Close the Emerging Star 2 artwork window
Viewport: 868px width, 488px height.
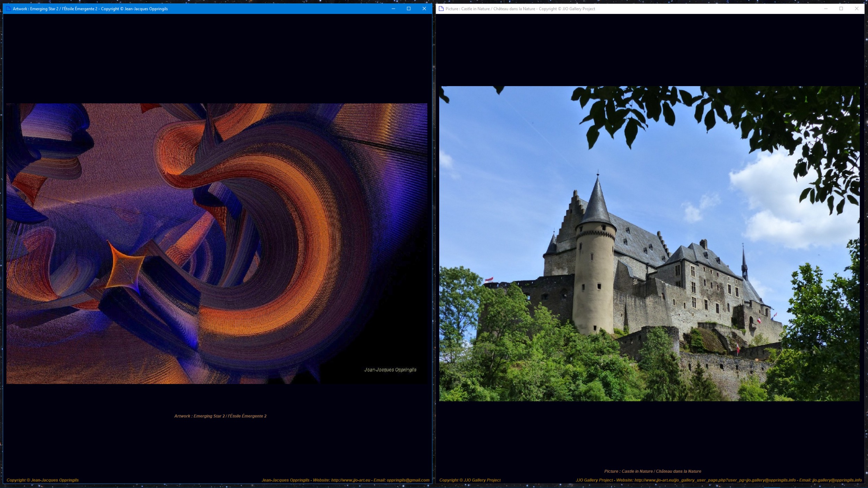[x=424, y=9]
